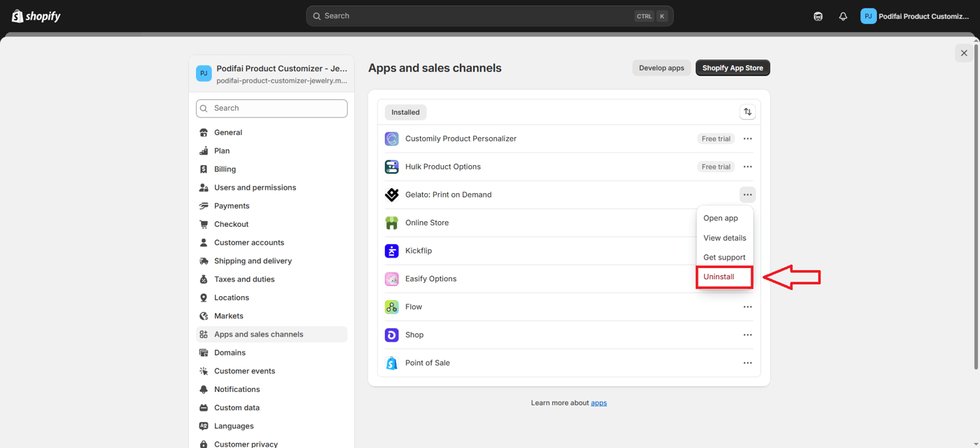Click the Kickflip app icon
Image resolution: width=980 pixels, height=448 pixels.
tap(392, 251)
